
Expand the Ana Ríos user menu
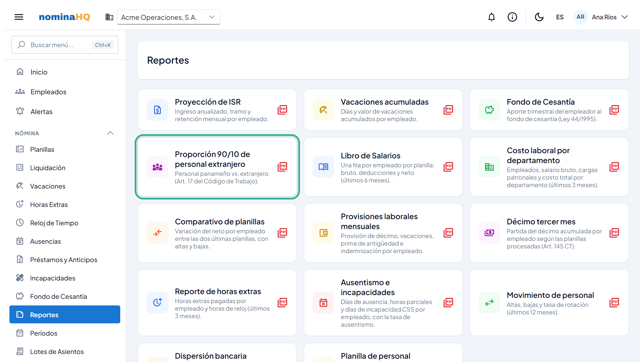tap(610, 17)
